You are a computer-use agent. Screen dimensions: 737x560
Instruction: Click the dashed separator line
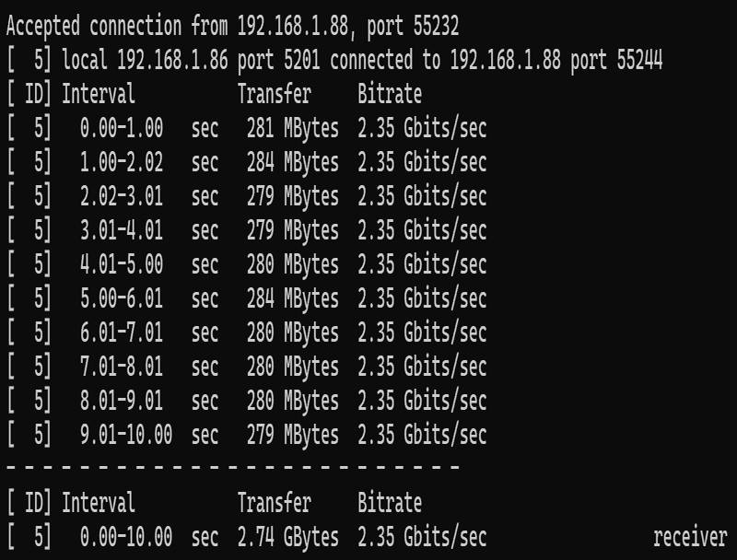[x=232, y=469]
